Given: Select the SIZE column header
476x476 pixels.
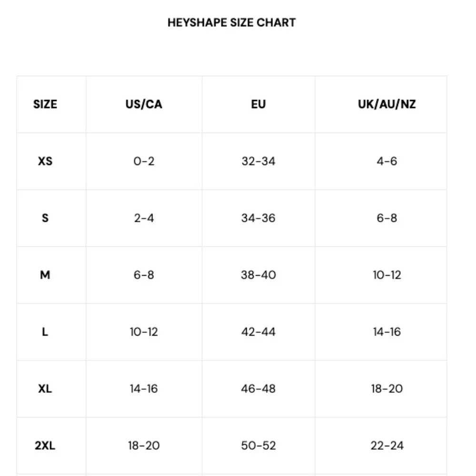Looking at the screenshot, I should (45, 104).
